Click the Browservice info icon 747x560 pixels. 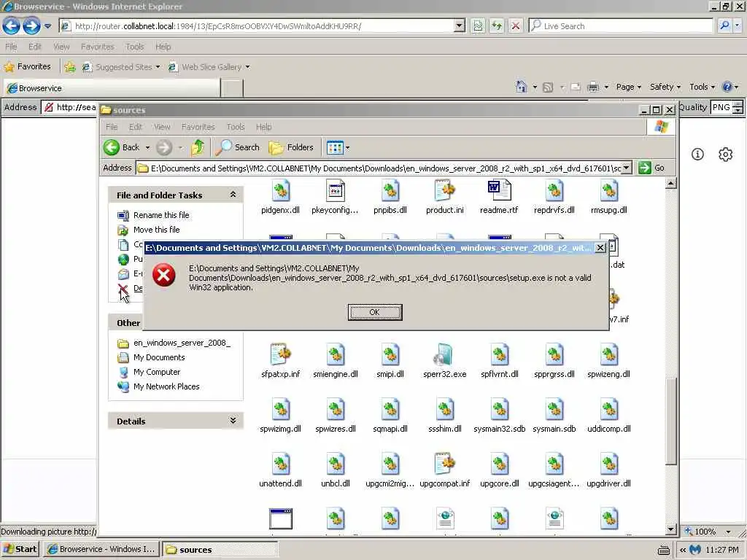click(x=697, y=155)
